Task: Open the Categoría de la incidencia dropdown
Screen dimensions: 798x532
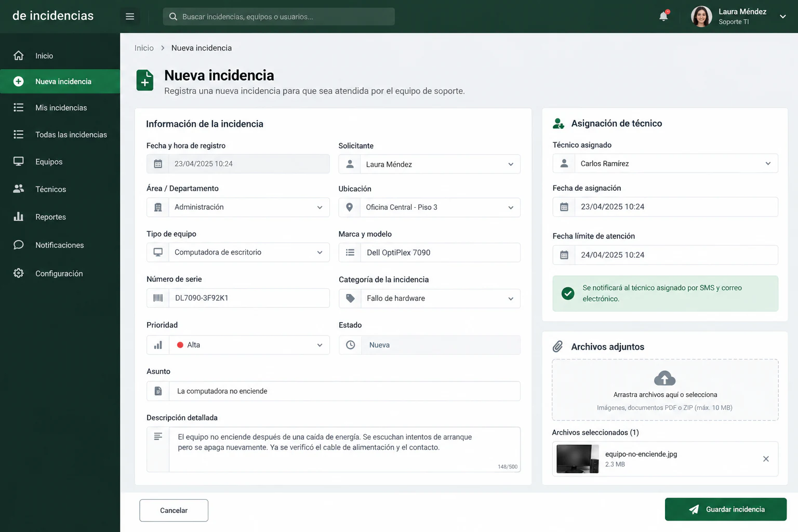Action: click(429, 298)
